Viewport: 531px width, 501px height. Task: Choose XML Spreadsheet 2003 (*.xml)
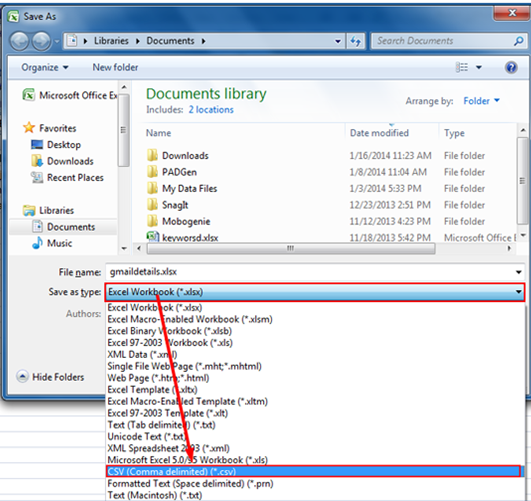pos(315,448)
